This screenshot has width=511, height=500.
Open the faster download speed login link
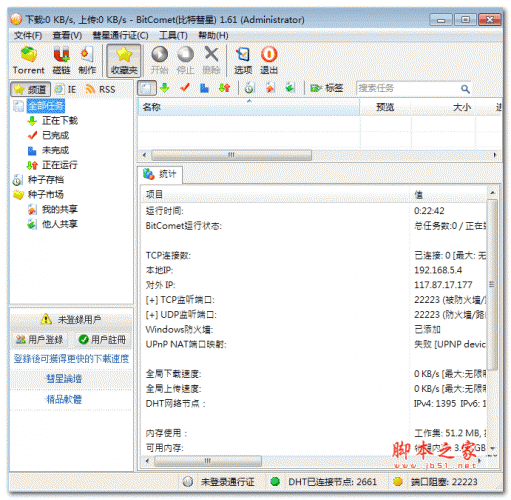pos(71,359)
